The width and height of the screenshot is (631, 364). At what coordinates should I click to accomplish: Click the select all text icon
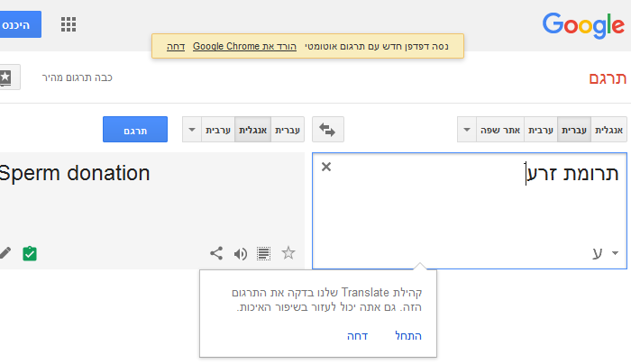click(x=263, y=253)
